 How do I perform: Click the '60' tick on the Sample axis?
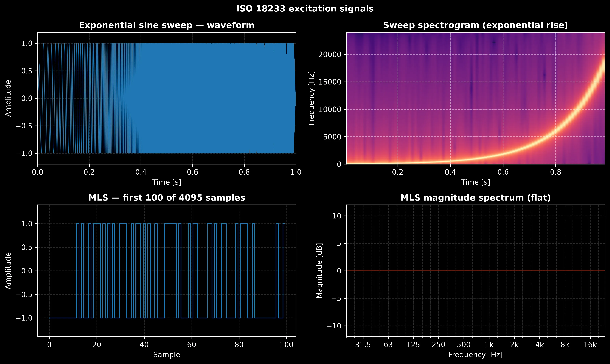(192, 345)
